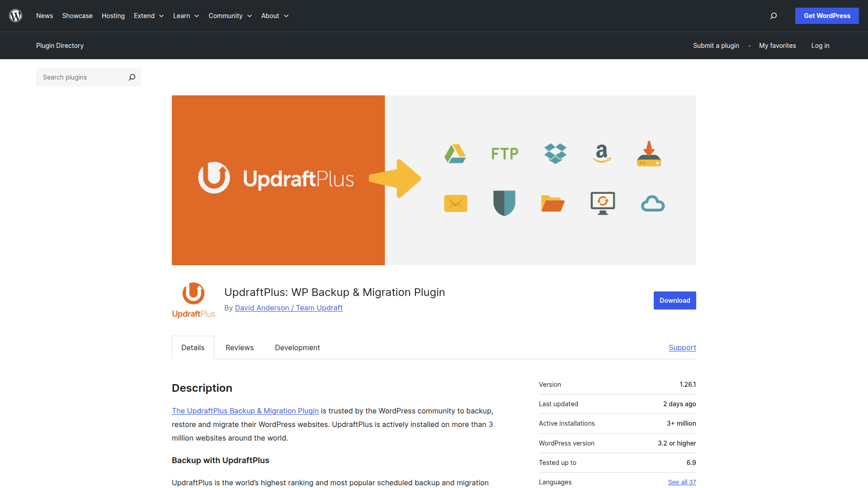Click the download-to-drive icon in banner
Viewport: 868px width, 488px height.
pyautogui.click(x=649, y=154)
